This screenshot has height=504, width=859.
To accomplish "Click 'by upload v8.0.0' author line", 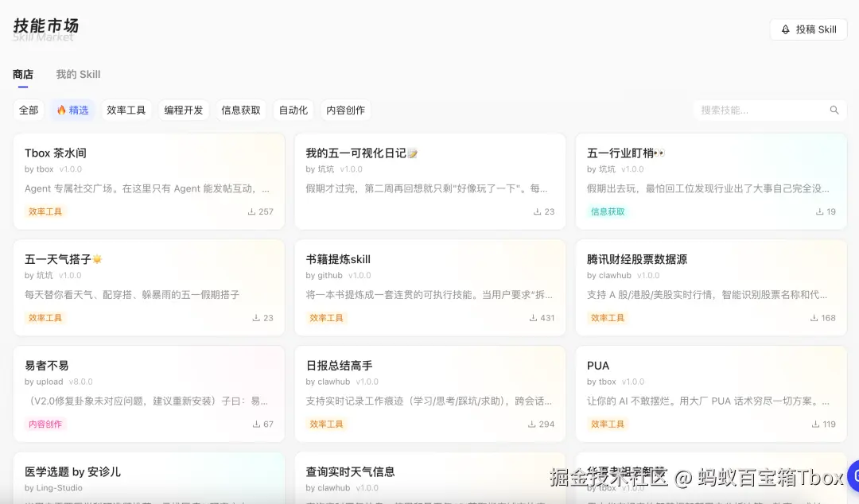I will point(59,382).
